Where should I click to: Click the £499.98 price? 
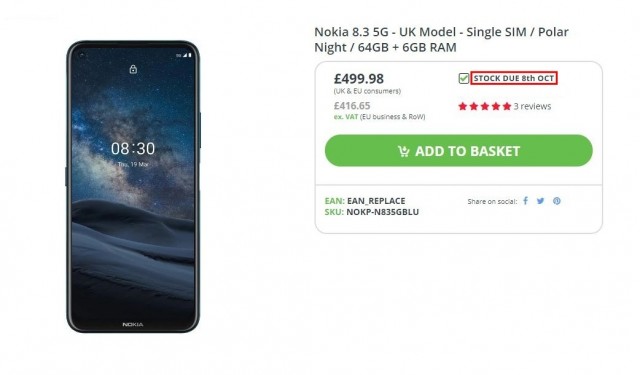coord(359,78)
